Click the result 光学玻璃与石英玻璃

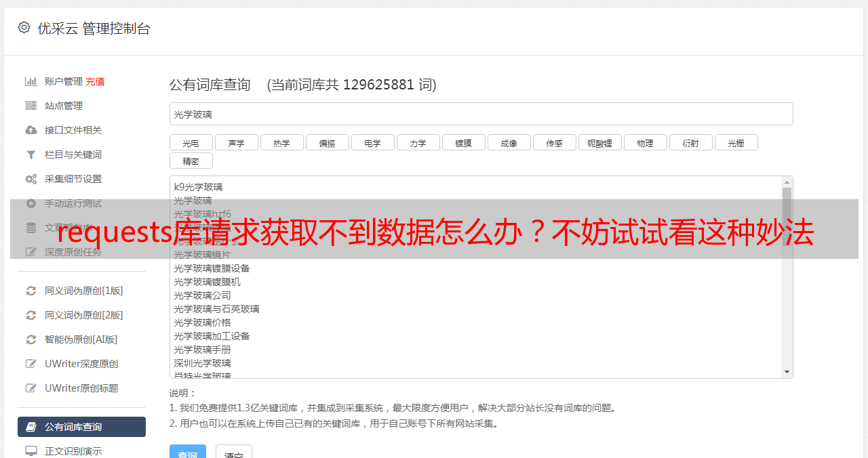(216, 309)
